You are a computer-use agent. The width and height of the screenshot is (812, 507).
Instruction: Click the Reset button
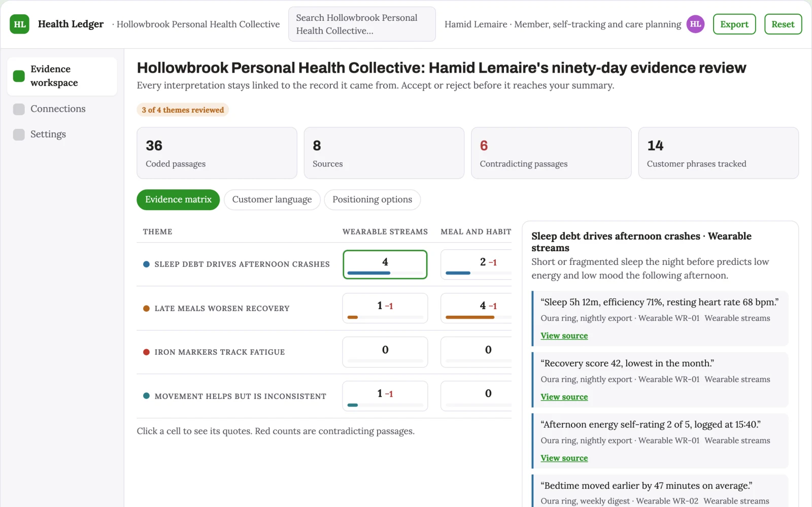click(783, 24)
